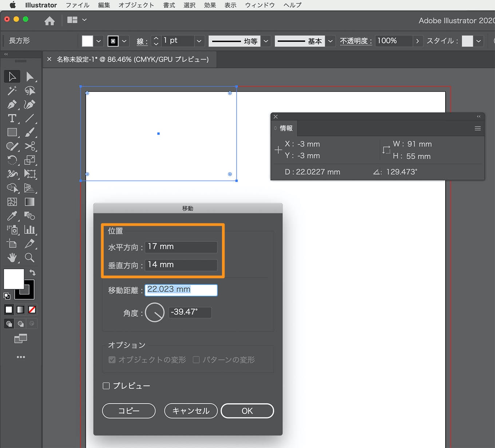Select the Scissors tool
The height and width of the screenshot is (448, 495).
click(x=30, y=146)
